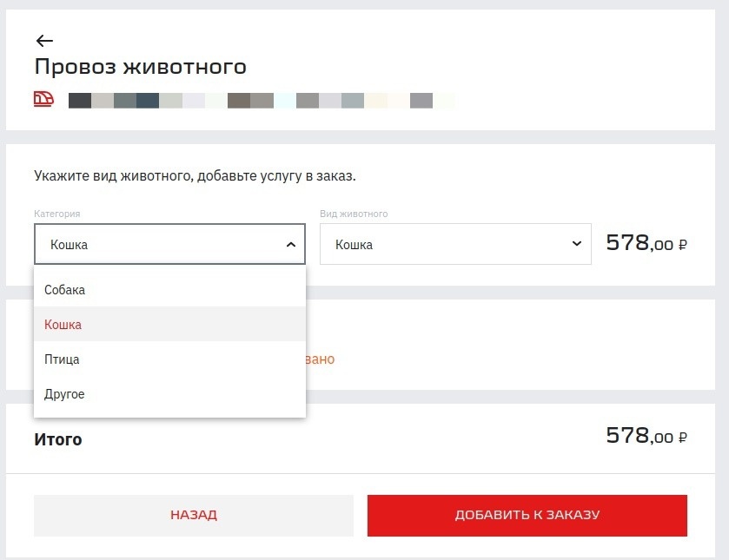Open the Вид животного dropdown
This screenshot has width=729, height=560.
[455, 244]
